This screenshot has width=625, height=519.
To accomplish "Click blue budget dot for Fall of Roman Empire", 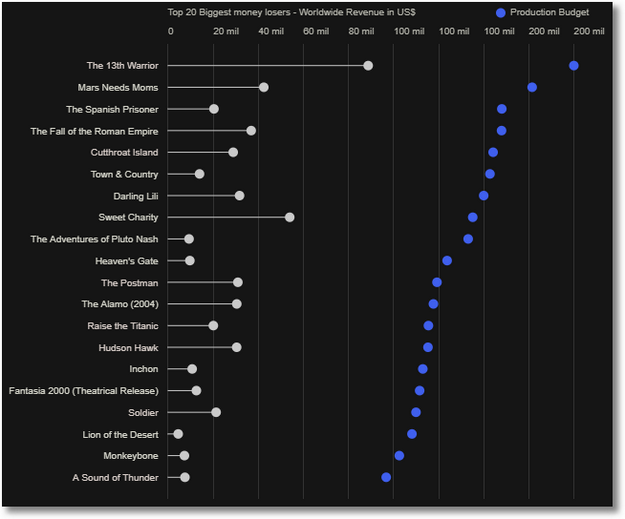I will (501, 131).
